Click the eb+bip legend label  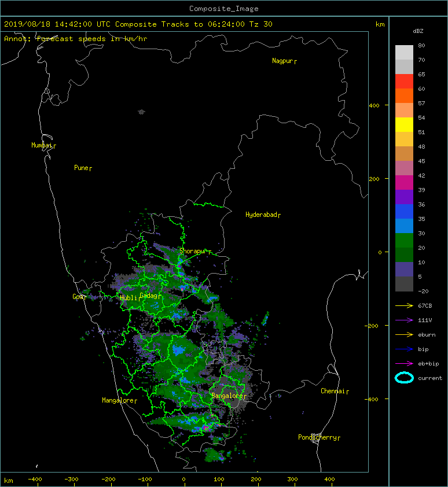tap(428, 364)
